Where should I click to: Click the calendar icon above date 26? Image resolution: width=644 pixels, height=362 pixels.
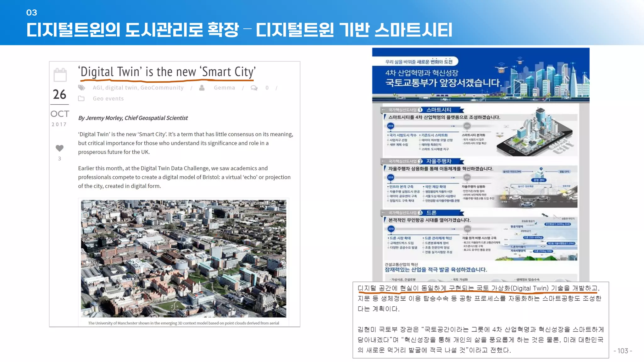click(x=60, y=75)
